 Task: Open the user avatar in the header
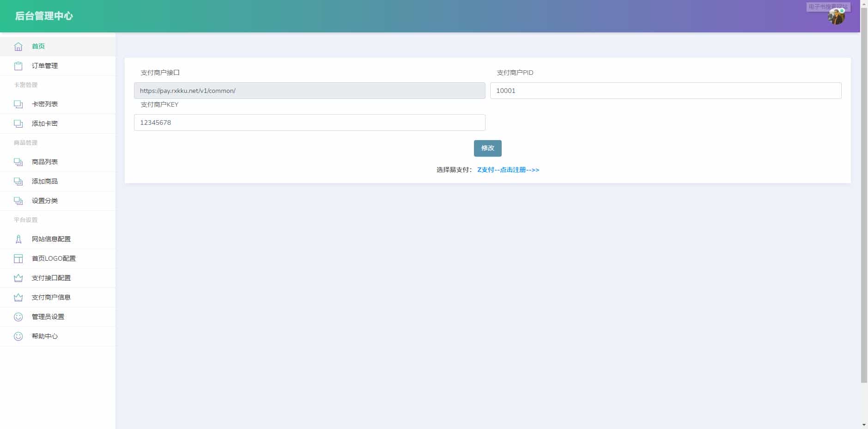click(836, 16)
